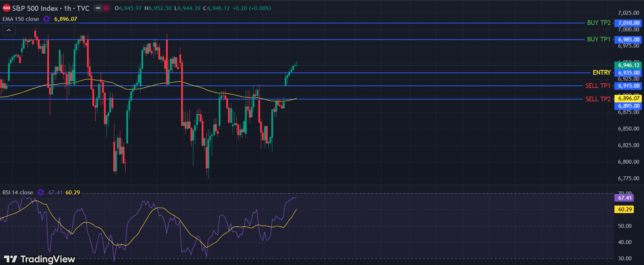Click the RSI 14 refresh icon
Screen dimensions: 644x265
tap(41, 192)
